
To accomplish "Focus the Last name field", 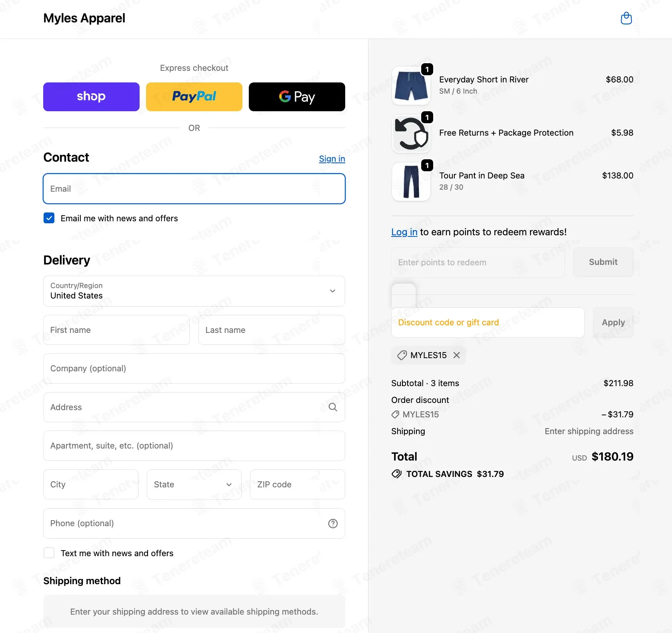I will point(272,330).
